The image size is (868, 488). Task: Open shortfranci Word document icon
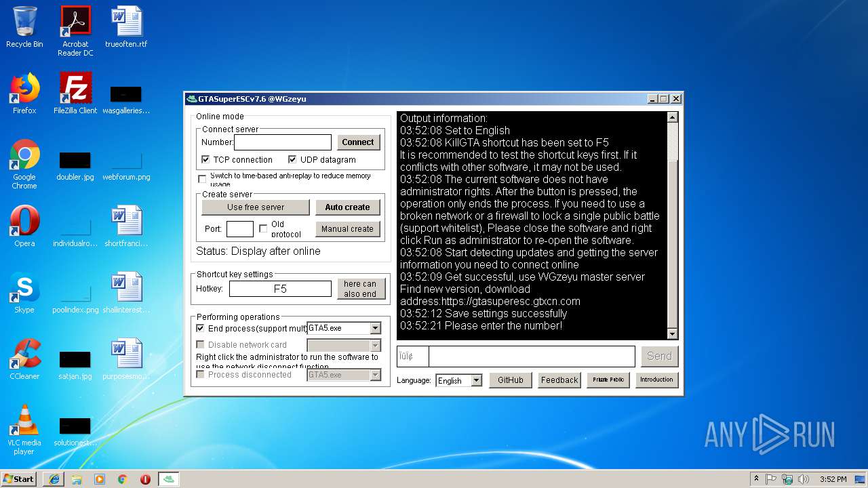point(126,226)
